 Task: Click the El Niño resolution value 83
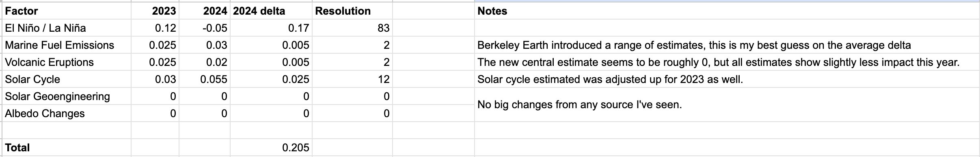click(352, 28)
